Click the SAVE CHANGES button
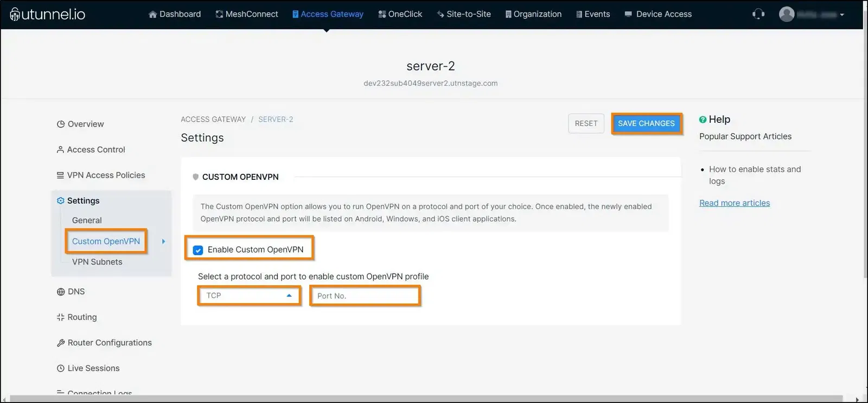The width and height of the screenshot is (868, 403). click(x=646, y=123)
